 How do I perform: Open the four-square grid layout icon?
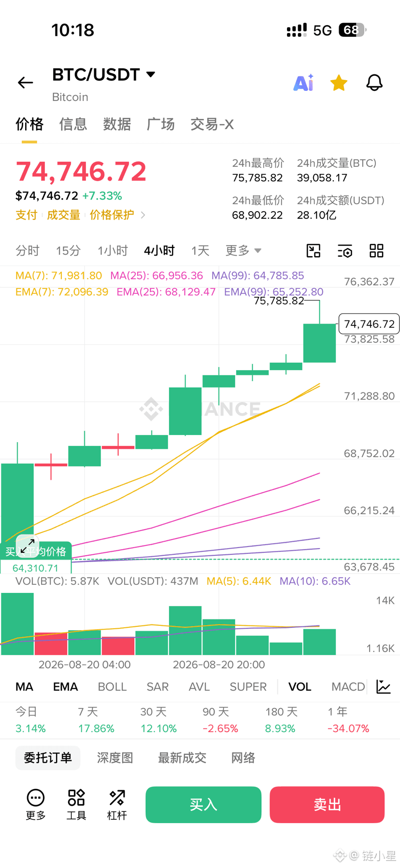[376, 251]
